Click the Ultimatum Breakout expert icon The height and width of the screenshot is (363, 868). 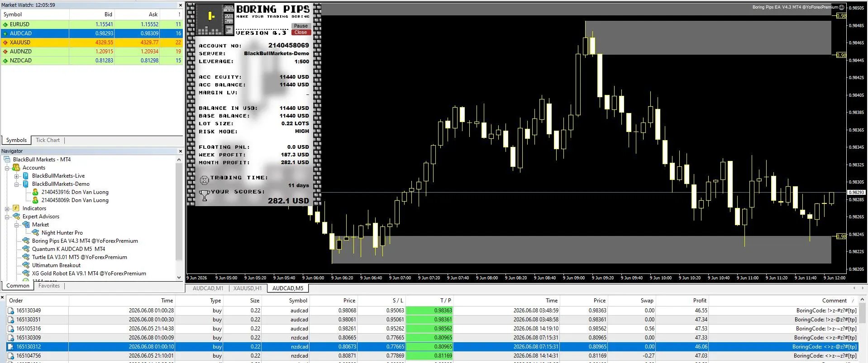tap(26, 265)
